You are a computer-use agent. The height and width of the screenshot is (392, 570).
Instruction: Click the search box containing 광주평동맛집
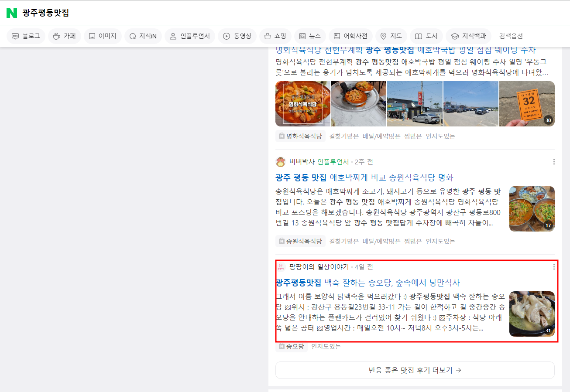click(x=262, y=13)
